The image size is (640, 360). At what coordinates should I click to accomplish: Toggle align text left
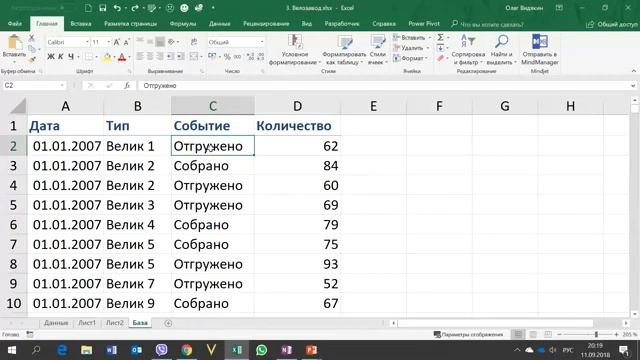tap(140, 56)
